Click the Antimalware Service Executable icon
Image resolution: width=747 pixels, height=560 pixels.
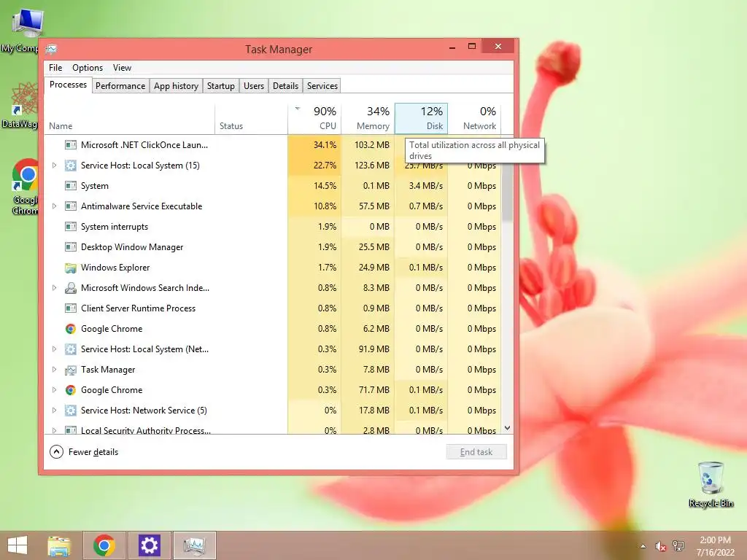[x=71, y=206]
